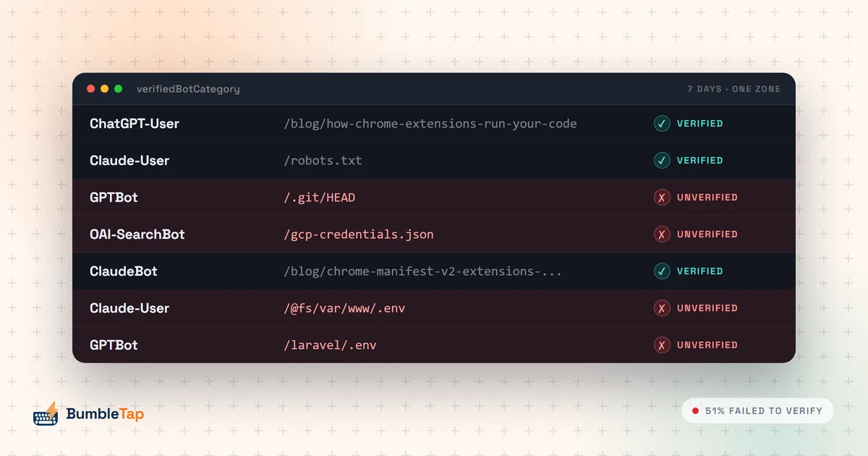Click the X icon in the /@fs/var/www/.env row
Viewport: 868px width, 456px height.
click(x=662, y=308)
